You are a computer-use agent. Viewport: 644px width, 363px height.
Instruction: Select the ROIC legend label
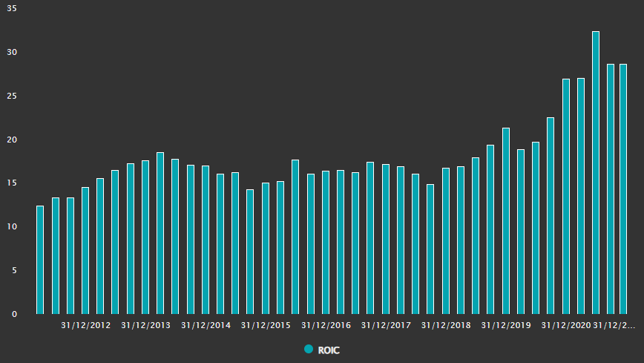click(x=329, y=350)
